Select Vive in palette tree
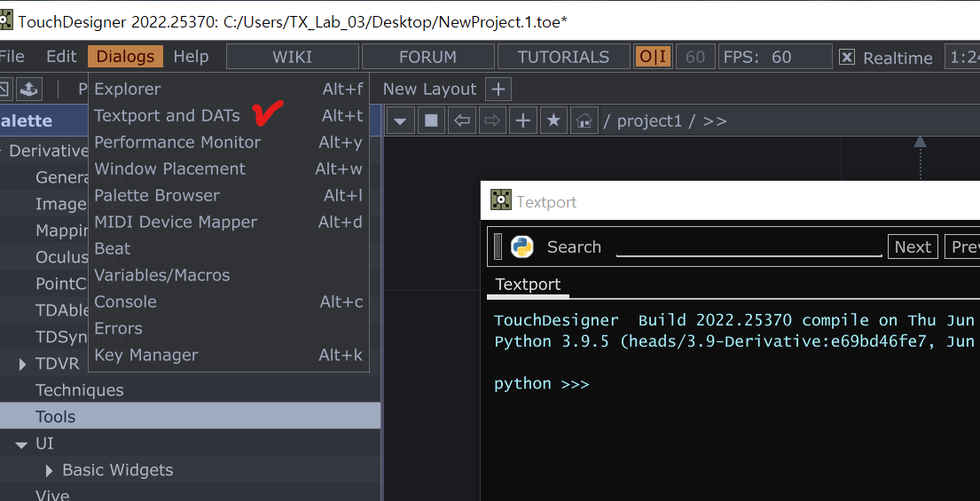 52,495
